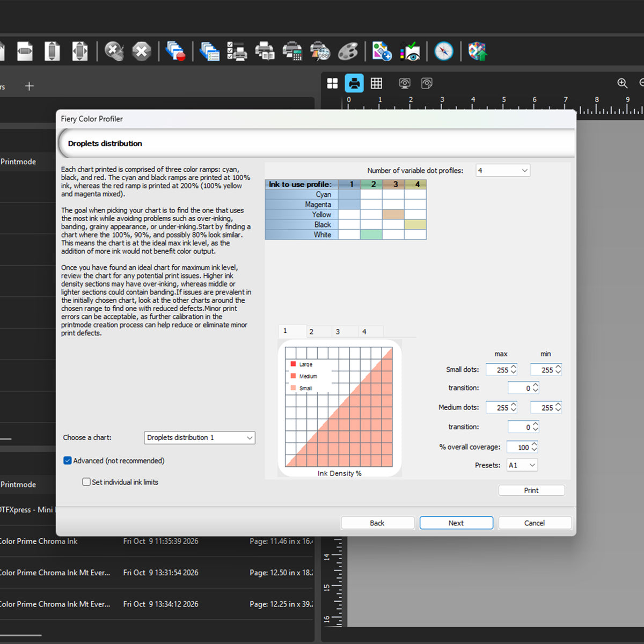Click the page eye preview icon
644x644 pixels.
coord(427,83)
